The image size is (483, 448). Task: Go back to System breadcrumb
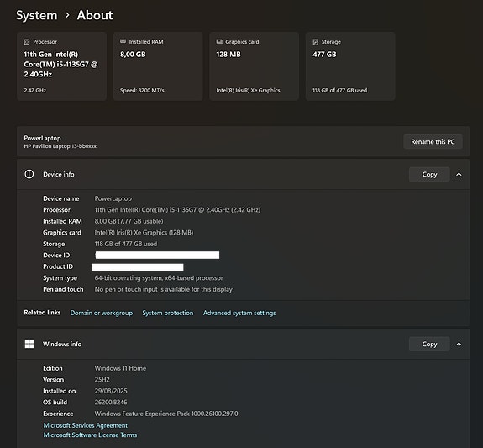[x=37, y=15]
